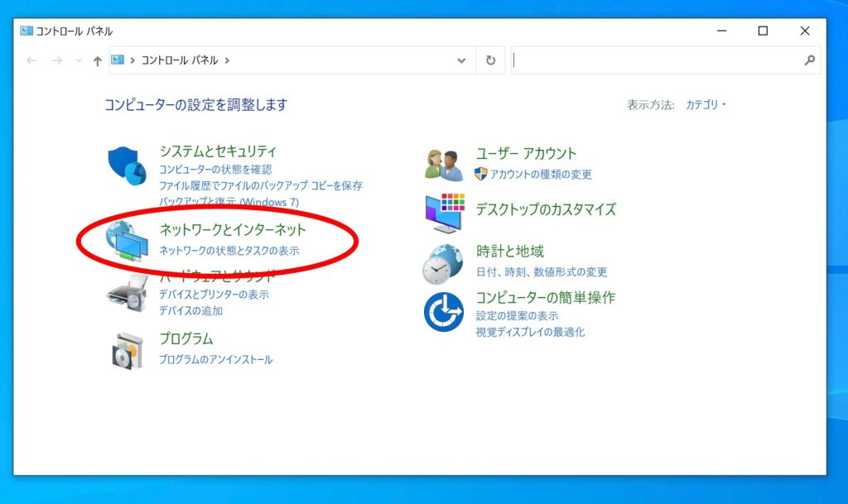Click the デスクトップのカスタマイズ monitor icon
The width and height of the screenshot is (848, 504).
point(445,213)
